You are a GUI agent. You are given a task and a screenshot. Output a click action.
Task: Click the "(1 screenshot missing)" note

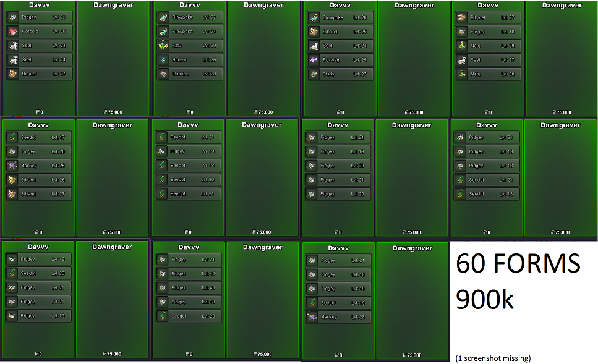click(x=493, y=358)
